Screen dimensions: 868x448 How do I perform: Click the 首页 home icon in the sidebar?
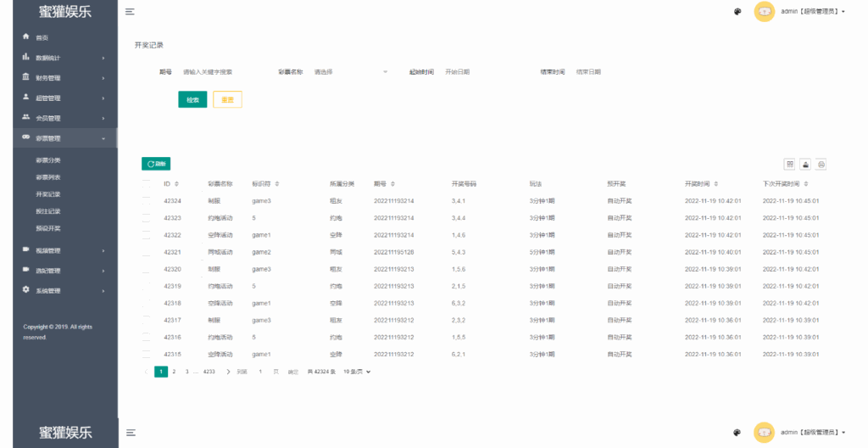[x=26, y=37]
